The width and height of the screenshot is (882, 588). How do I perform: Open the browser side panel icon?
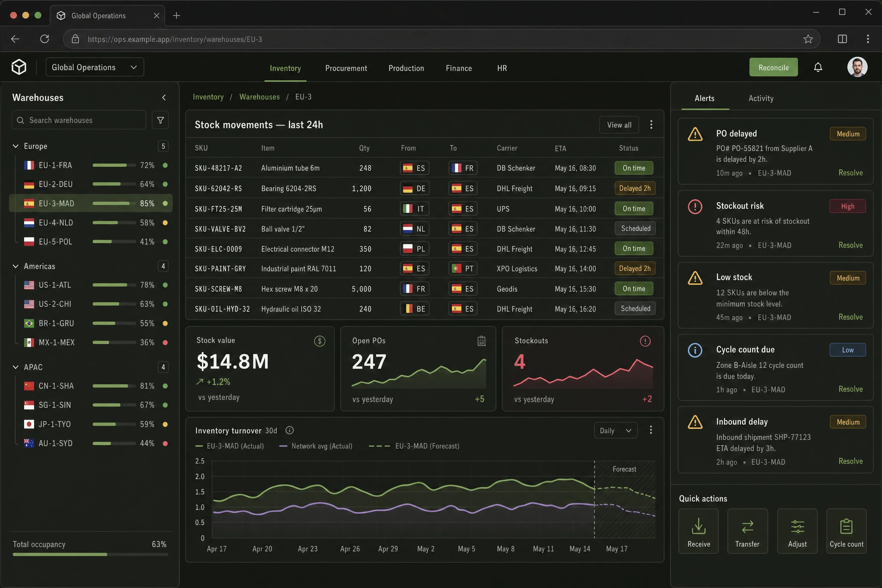coord(842,39)
